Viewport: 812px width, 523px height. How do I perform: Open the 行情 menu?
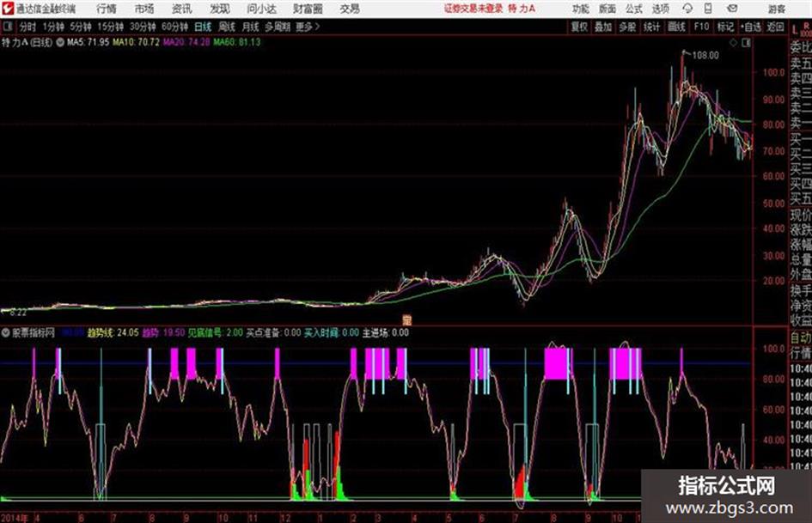coord(107,9)
